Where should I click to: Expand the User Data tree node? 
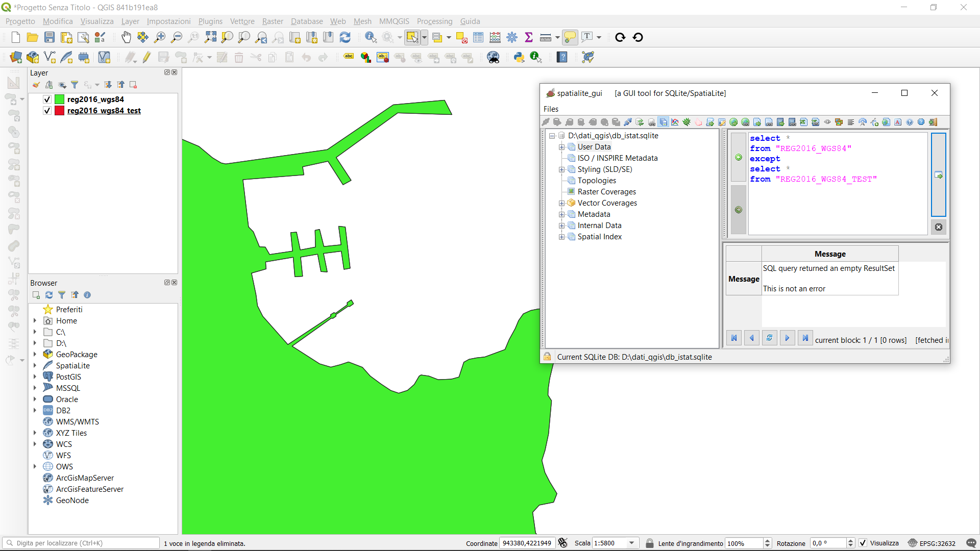point(561,147)
